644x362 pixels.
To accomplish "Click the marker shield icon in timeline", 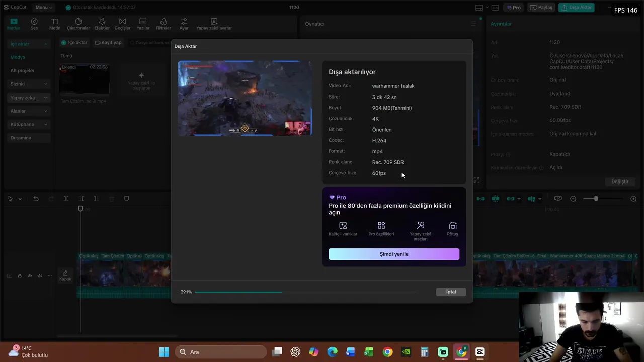I will coord(127,199).
